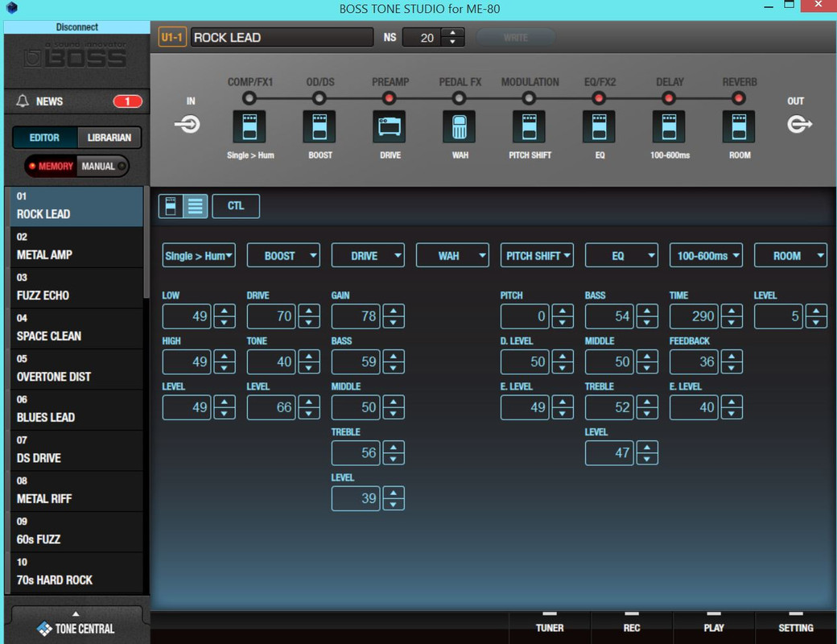837x644 pixels.
Task: Click the NEWS bell icon
Action: click(23, 101)
